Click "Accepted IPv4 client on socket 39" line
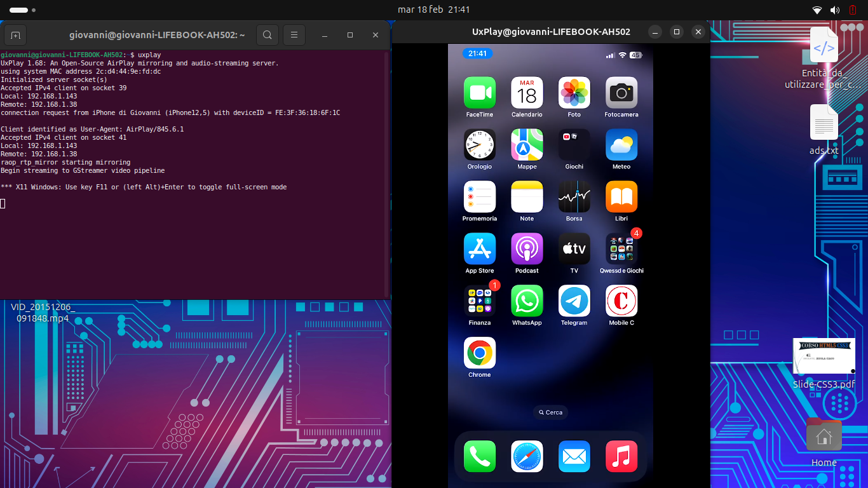This screenshot has height=488, width=868. (64, 88)
